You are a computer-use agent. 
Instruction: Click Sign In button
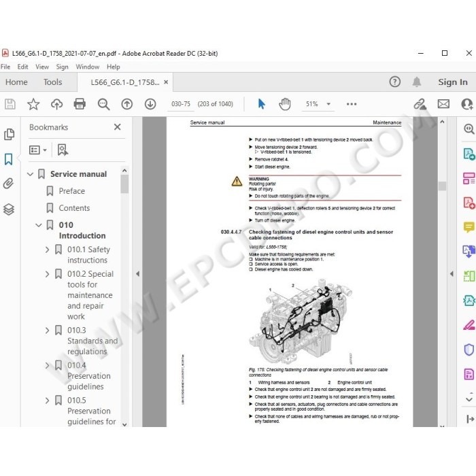point(453,82)
